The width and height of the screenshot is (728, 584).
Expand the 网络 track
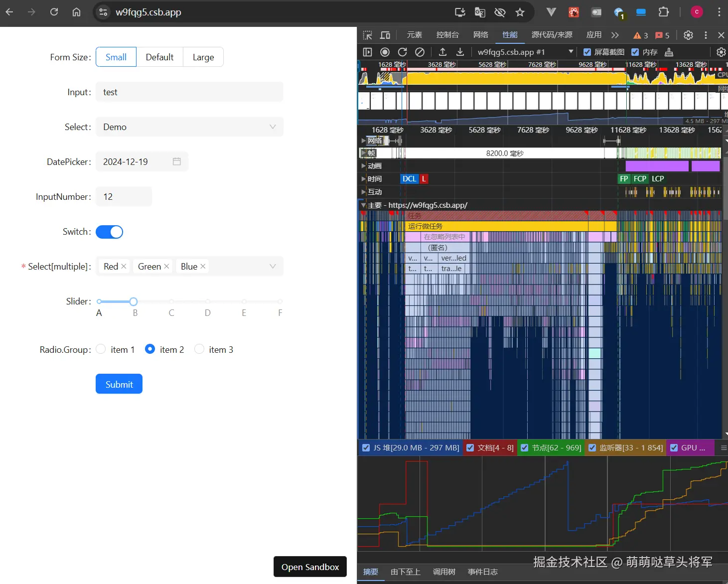pyautogui.click(x=363, y=141)
